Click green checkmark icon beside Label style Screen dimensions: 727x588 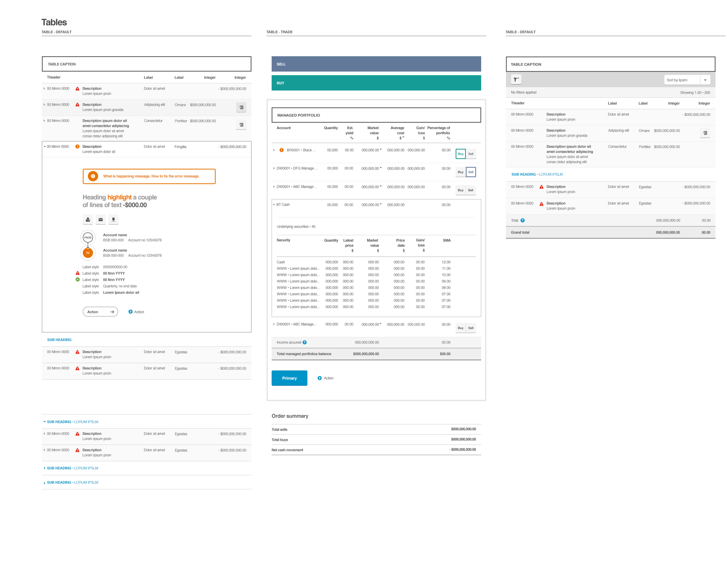(x=78, y=279)
